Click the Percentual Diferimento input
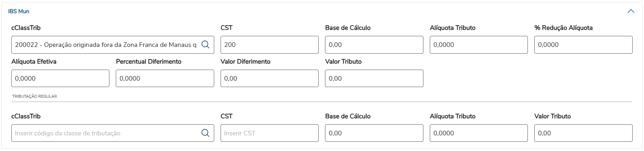Viewport: 644px width, 151px height. [x=165, y=79]
